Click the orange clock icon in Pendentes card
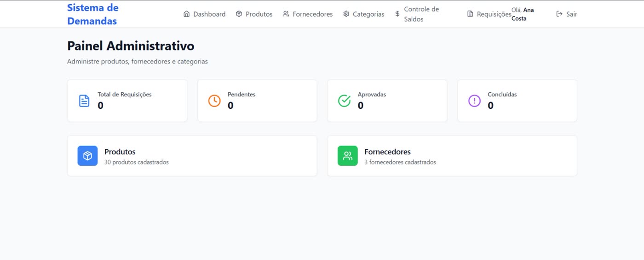The width and height of the screenshot is (644, 260). coord(214,101)
